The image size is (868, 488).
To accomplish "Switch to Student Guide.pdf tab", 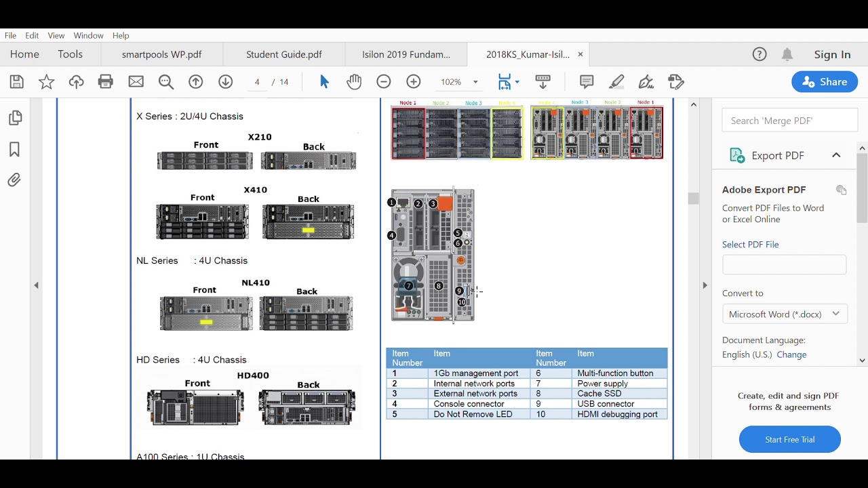I will click(284, 54).
